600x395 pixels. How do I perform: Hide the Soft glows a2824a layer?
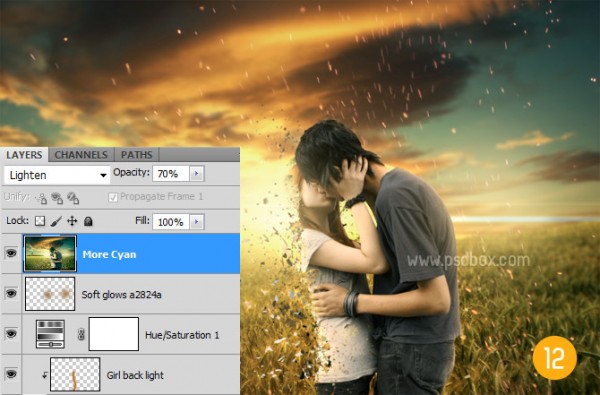pyautogui.click(x=11, y=293)
